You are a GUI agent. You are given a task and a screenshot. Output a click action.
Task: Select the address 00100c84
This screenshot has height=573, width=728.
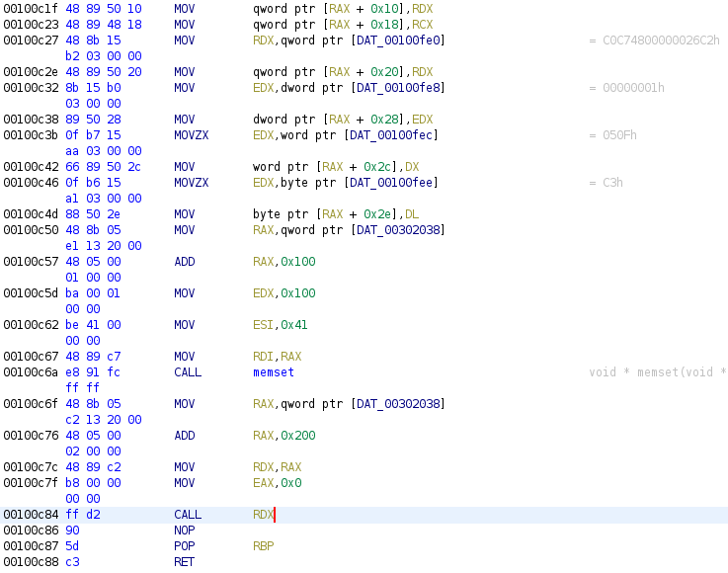(32, 515)
